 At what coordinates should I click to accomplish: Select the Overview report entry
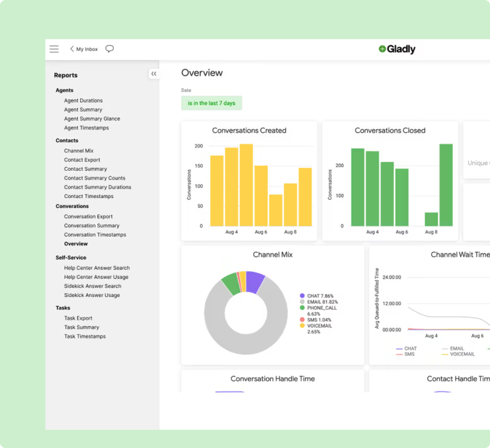[x=76, y=244]
